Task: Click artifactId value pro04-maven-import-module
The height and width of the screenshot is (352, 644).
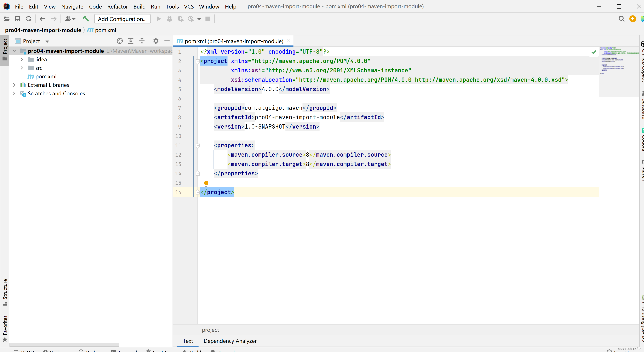Action: click(297, 117)
